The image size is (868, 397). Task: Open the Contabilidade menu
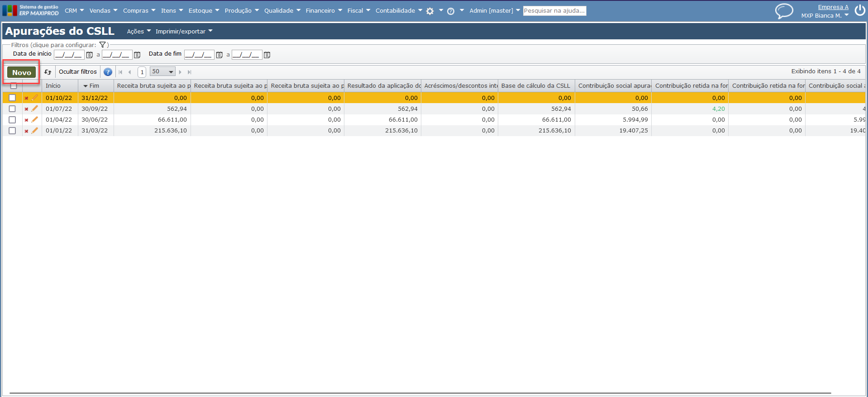coord(398,11)
